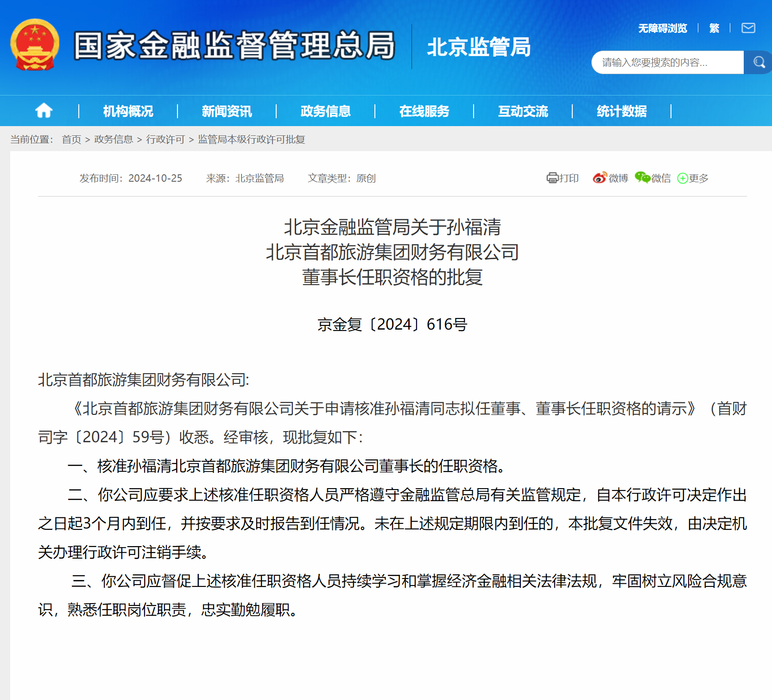Enable 无障碍浏览 accessibility mode
The width and height of the screenshot is (772, 700).
pyautogui.click(x=662, y=28)
